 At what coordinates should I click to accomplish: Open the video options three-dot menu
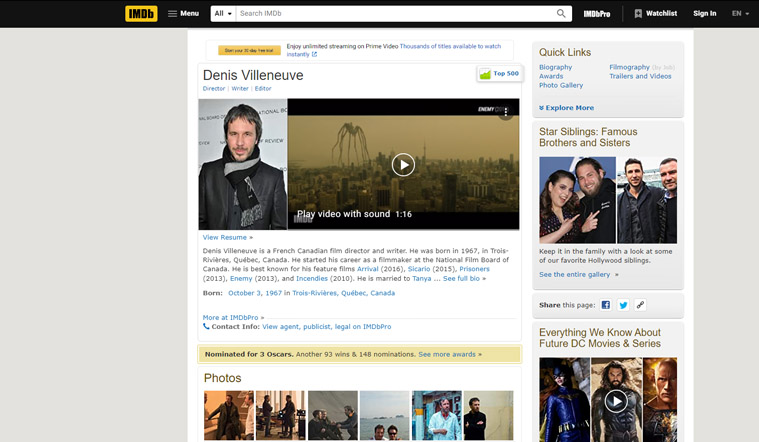506,112
